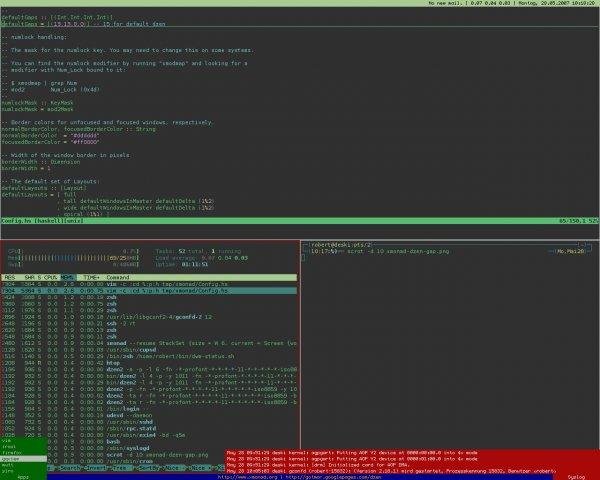Select the xmonad --resume process row
The width and height of the screenshot is (600, 480).
[149, 343]
